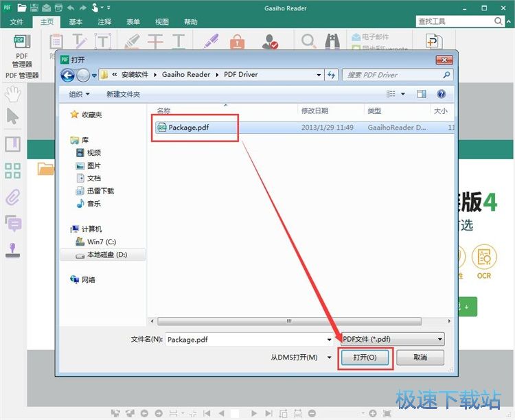Click the Print icon in quick access bar
Screen dimensions: 515x420
click(58, 8)
